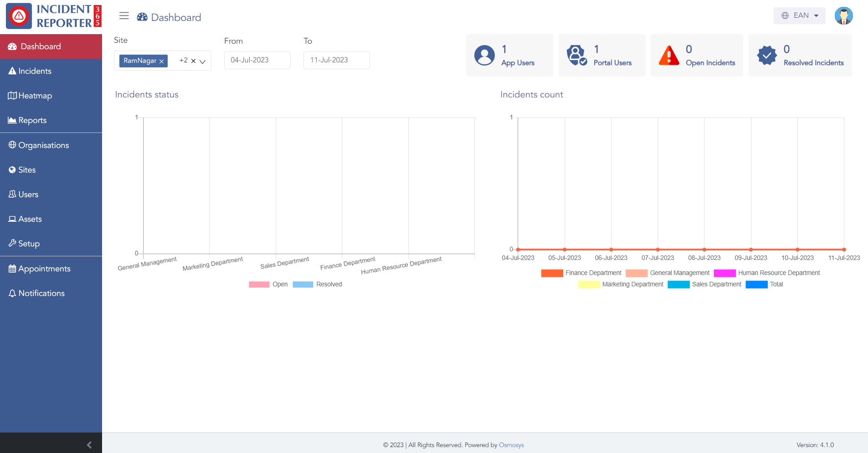Click the From date field
This screenshot has width=868, height=453.
coord(257,60)
